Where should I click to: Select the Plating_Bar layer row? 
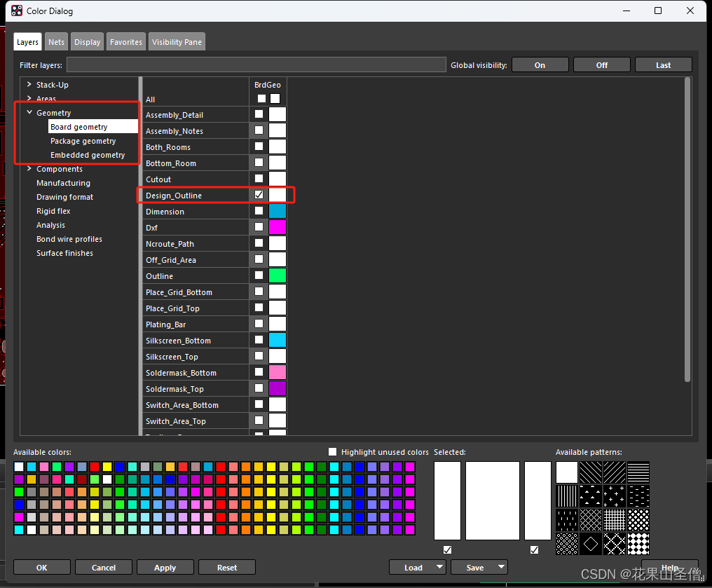pos(196,324)
